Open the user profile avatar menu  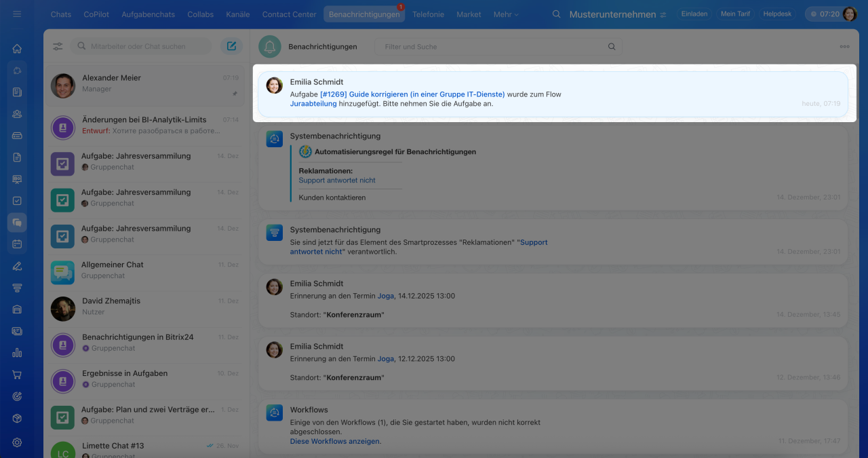tap(850, 14)
